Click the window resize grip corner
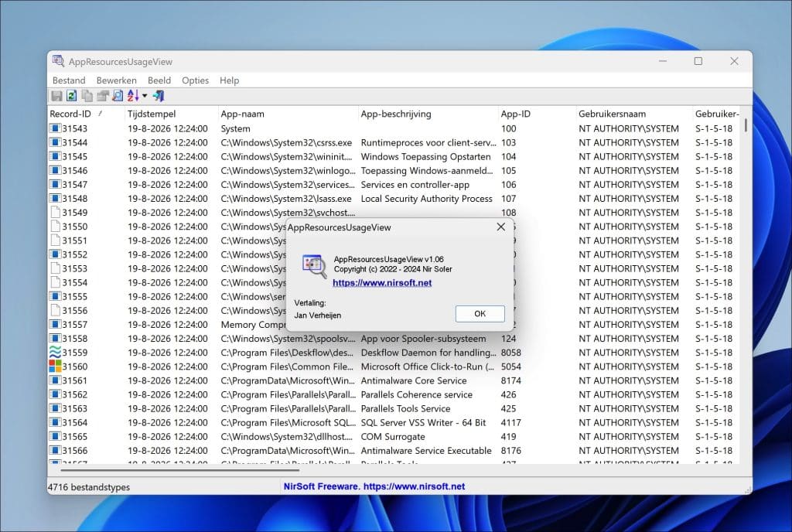The image size is (792, 532). 748,490
